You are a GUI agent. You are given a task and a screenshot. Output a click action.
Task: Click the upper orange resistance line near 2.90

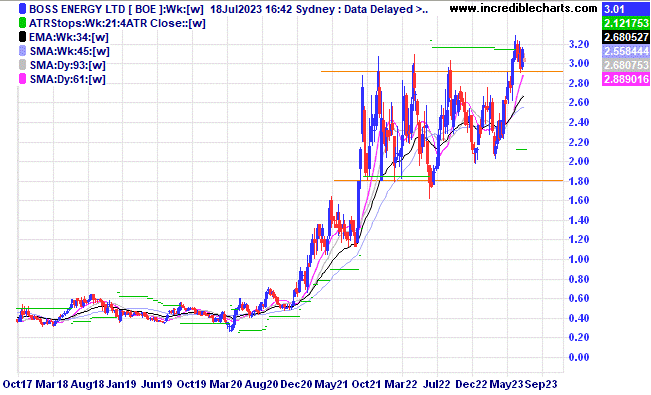click(442, 71)
